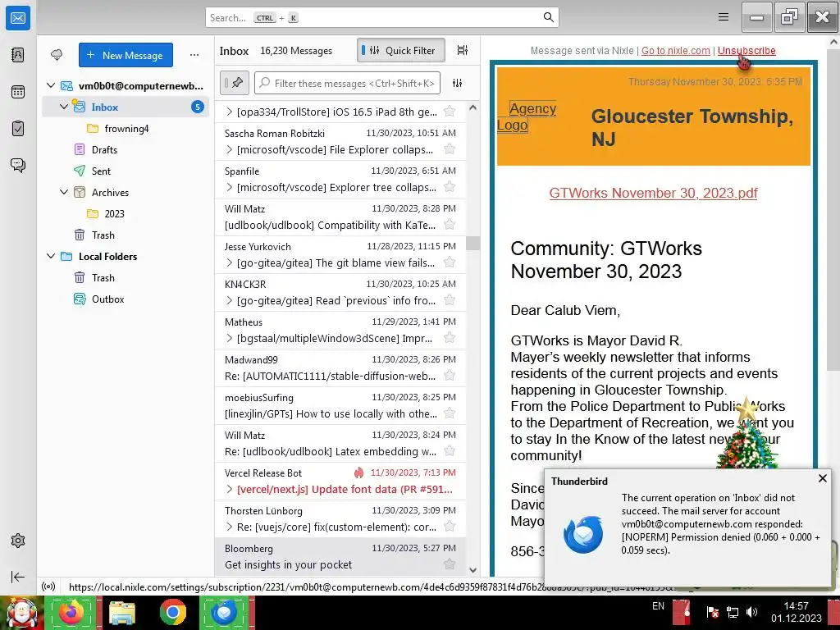Select the frowning4 folder

pos(126,128)
